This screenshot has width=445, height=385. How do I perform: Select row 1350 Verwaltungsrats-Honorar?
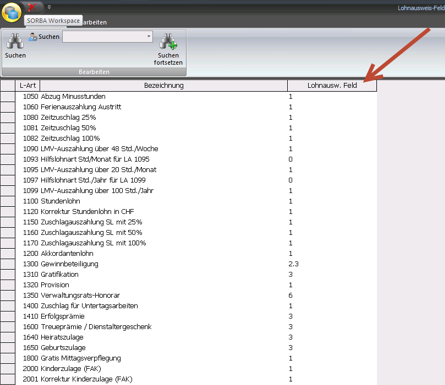click(x=196, y=295)
